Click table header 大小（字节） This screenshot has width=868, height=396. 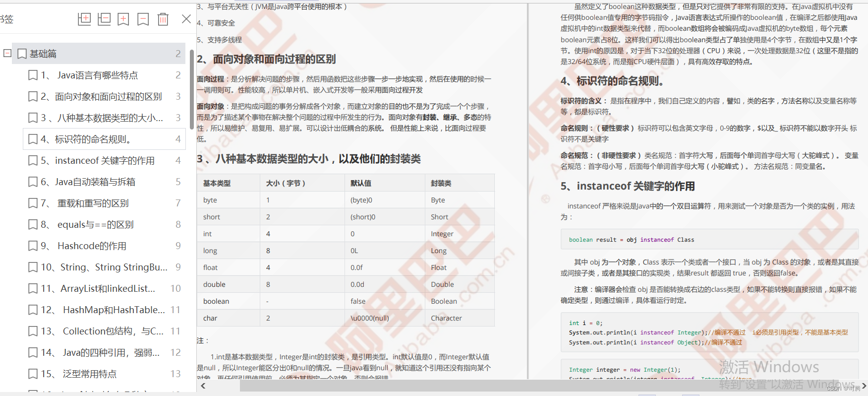coord(286,183)
